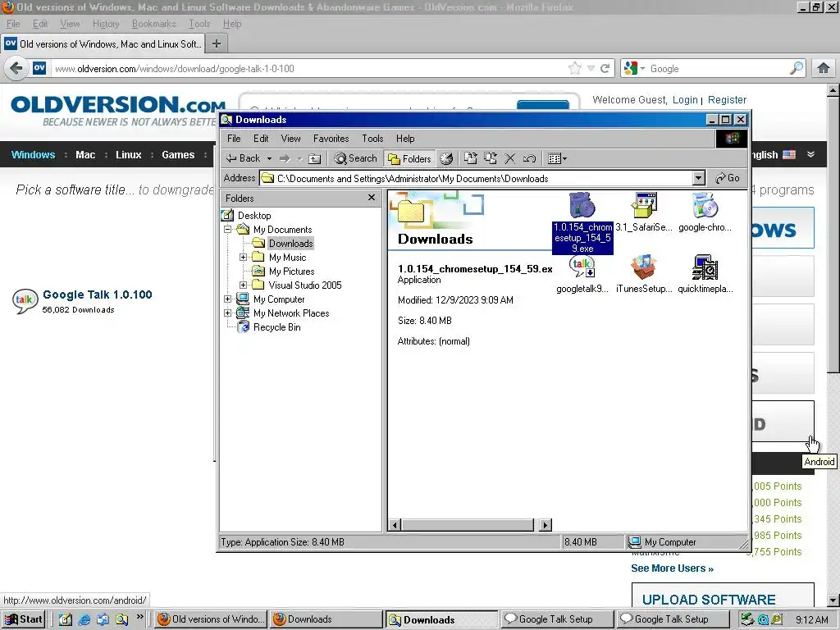Click the Go button beside address bar
The image size is (840, 630).
(x=728, y=178)
